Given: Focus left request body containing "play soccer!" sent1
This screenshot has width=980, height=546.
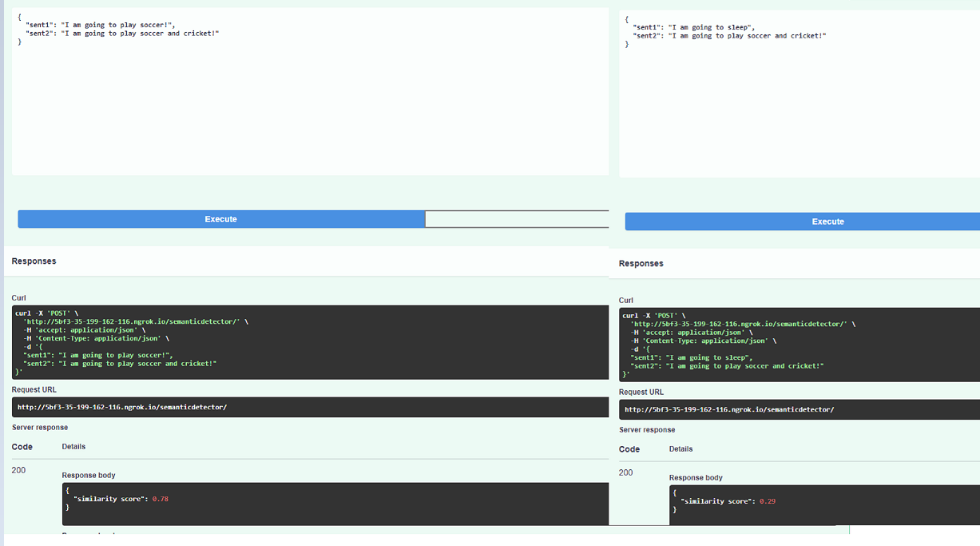Looking at the screenshot, I should pos(310,92).
